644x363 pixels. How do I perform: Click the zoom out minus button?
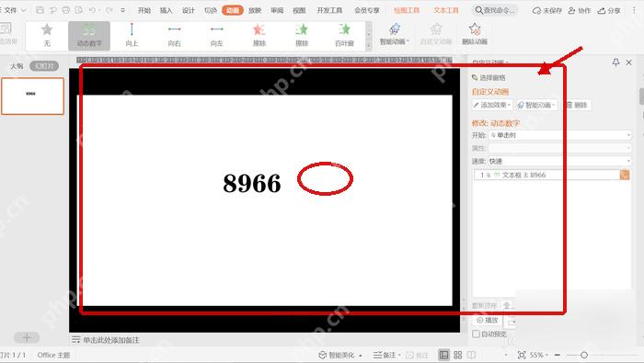click(x=558, y=355)
